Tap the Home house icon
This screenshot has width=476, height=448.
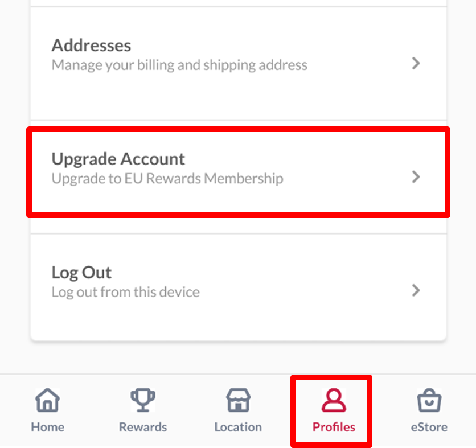(47, 401)
